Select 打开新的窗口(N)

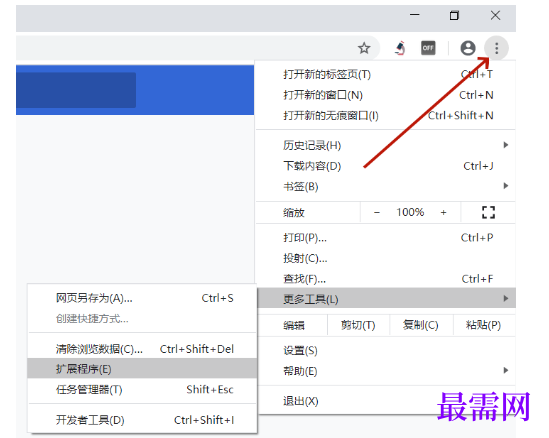tap(385, 95)
